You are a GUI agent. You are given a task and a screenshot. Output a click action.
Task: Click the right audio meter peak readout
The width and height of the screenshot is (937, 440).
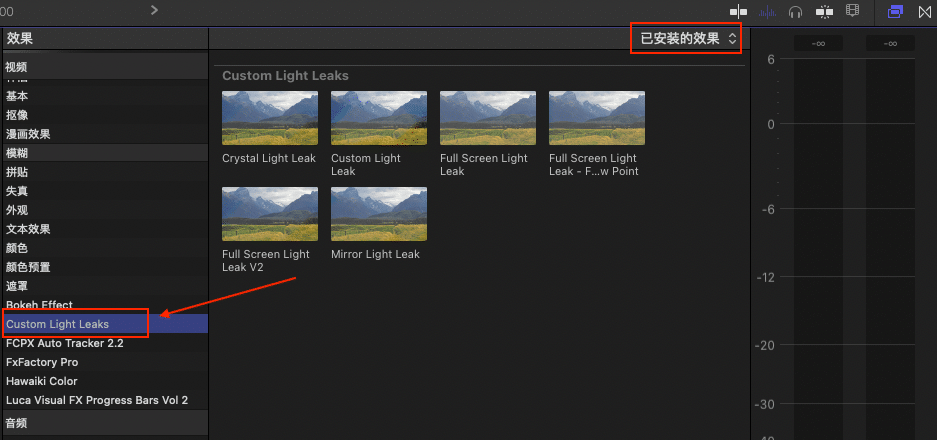coord(890,43)
